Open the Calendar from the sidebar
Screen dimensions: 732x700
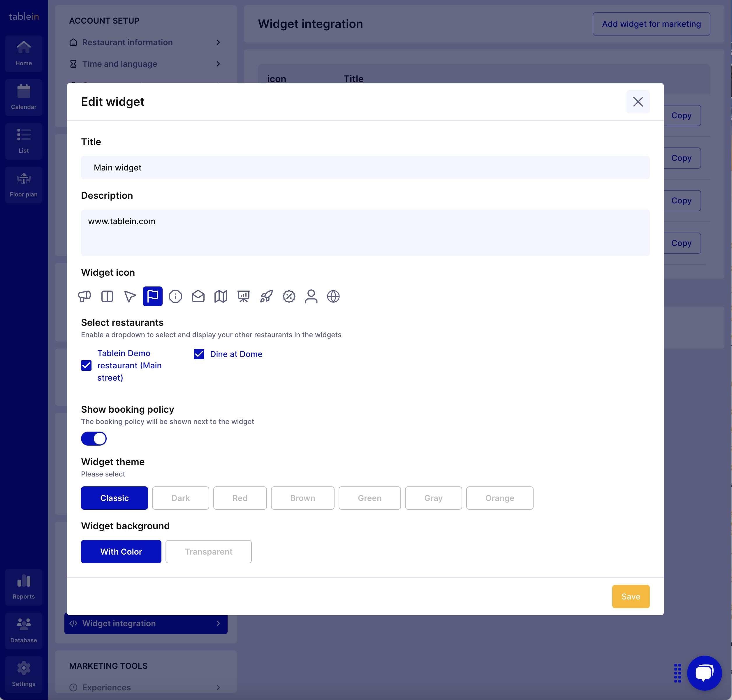click(24, 97)
